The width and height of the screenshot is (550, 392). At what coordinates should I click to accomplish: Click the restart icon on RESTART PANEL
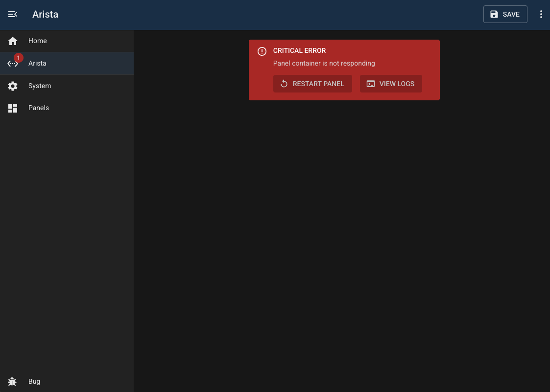[x=284, y=84]
